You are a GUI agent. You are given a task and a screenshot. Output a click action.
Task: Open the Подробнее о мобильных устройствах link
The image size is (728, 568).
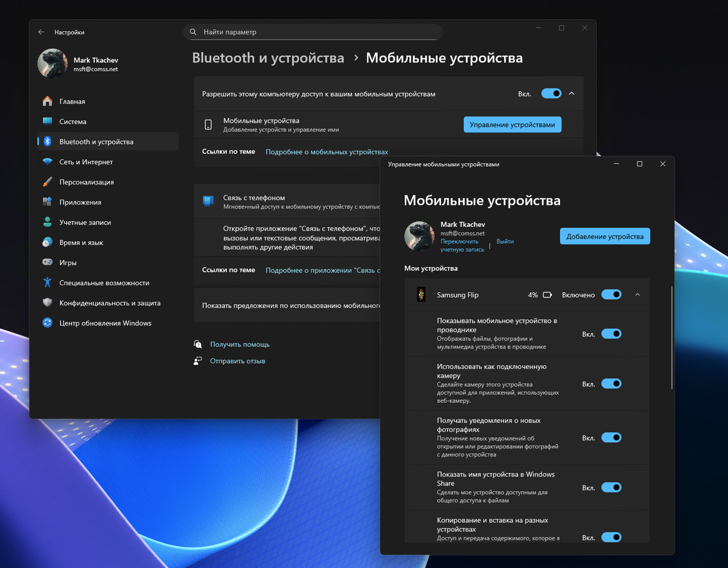pos(327,152)
